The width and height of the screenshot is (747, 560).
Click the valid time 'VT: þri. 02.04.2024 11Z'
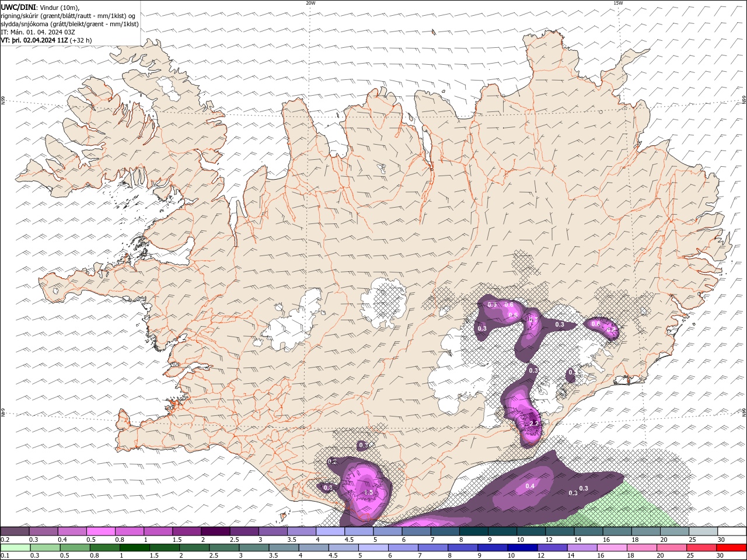coord(34,40)
